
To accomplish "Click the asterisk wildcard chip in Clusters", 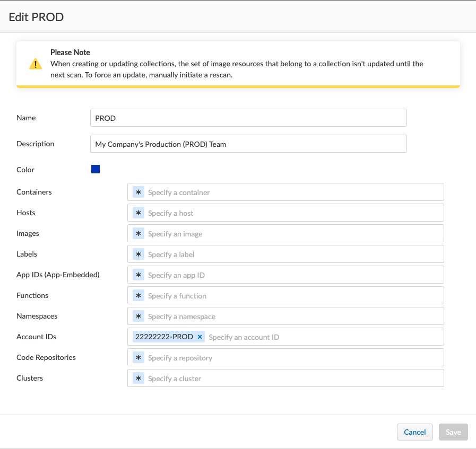I will [139, 378].
